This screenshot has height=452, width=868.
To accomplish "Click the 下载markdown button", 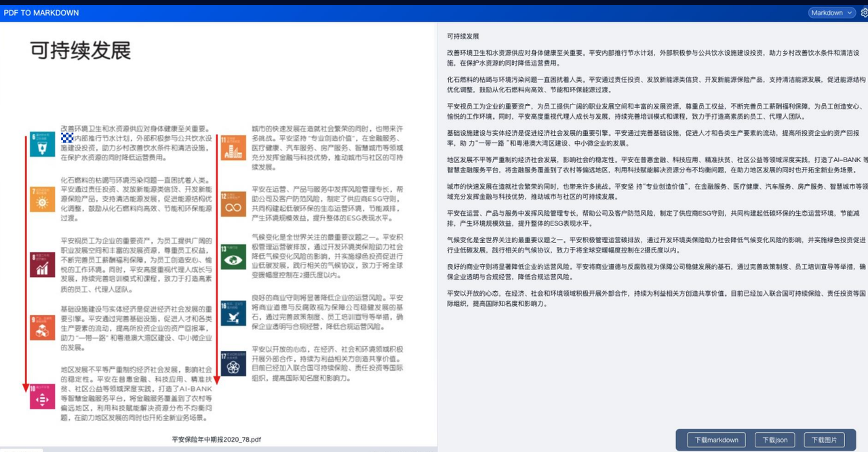I will point(716,440).
